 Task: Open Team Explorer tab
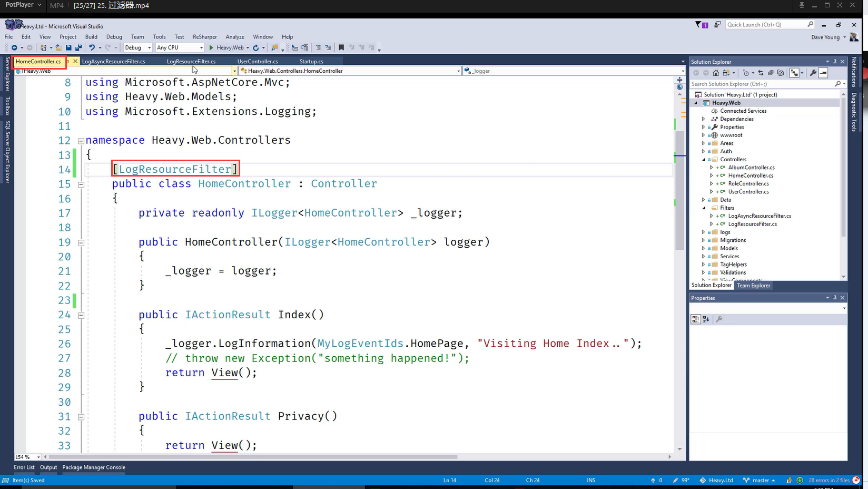click(x=753, y=286)
